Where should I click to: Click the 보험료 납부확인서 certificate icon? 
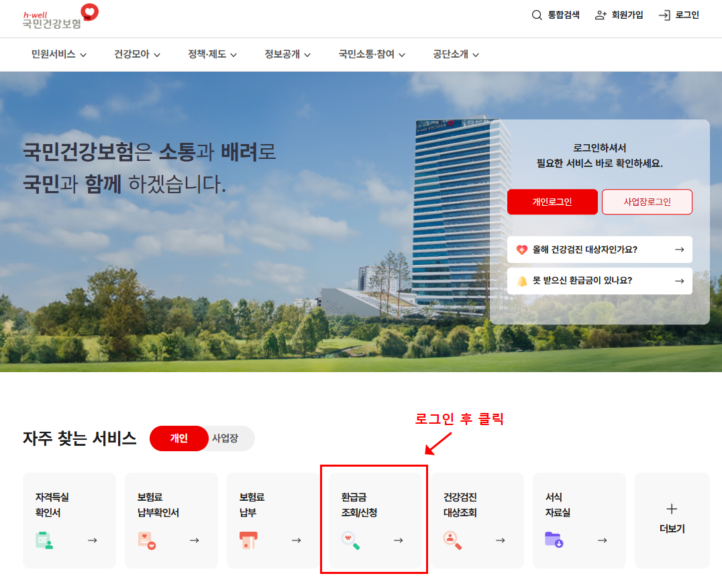click(x=146, y=540)
